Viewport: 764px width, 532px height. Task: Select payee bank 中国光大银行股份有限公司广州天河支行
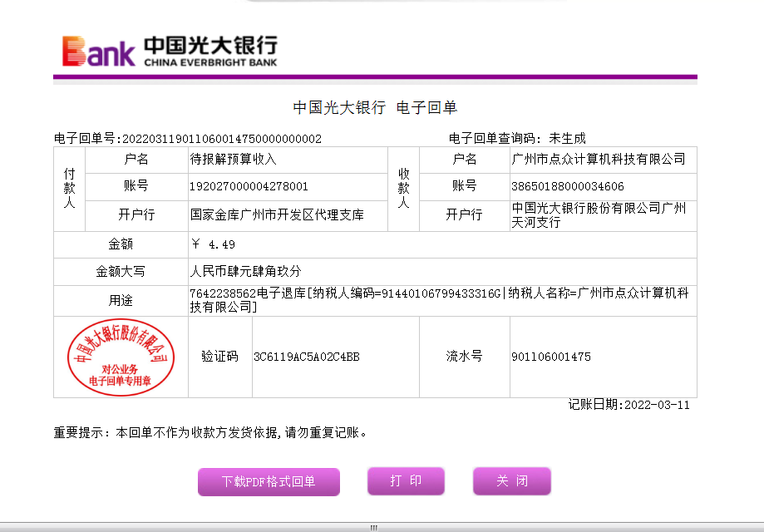[x=599, y=215]
